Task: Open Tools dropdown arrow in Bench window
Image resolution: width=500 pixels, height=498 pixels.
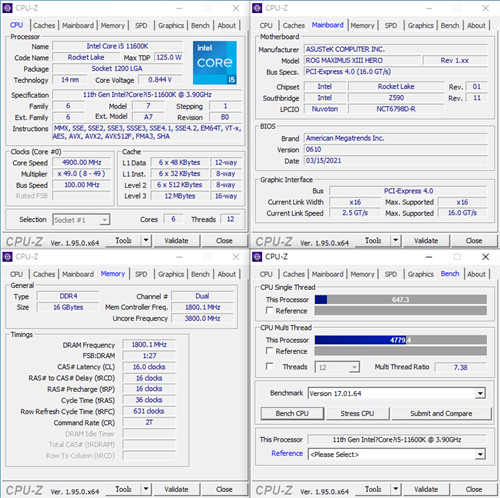Action: tap(396, 489)
